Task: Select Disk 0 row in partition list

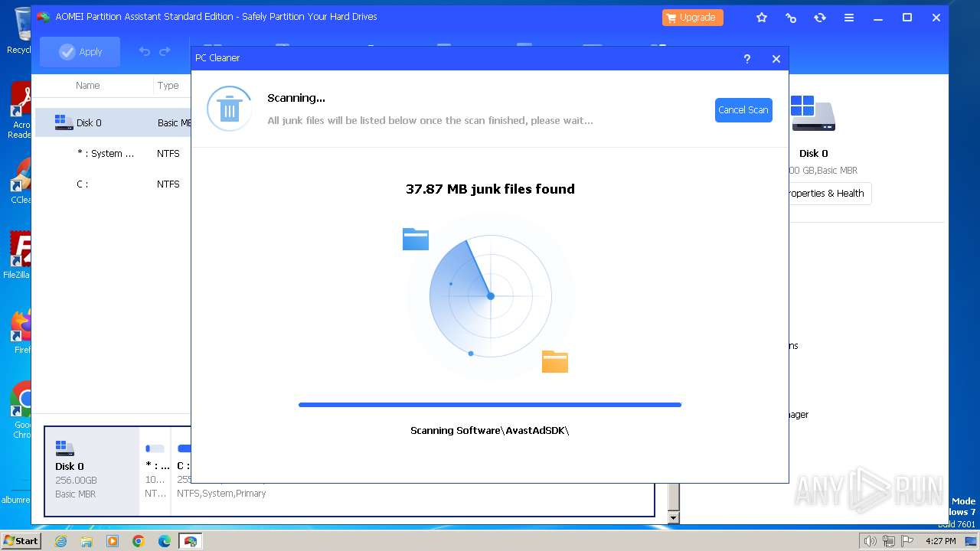Action: click(x=113, y=122)
